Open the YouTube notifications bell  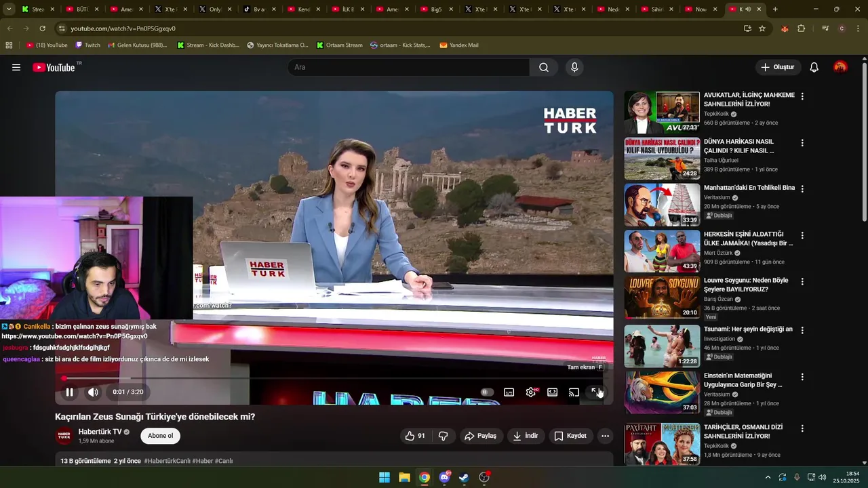(814, 67)
